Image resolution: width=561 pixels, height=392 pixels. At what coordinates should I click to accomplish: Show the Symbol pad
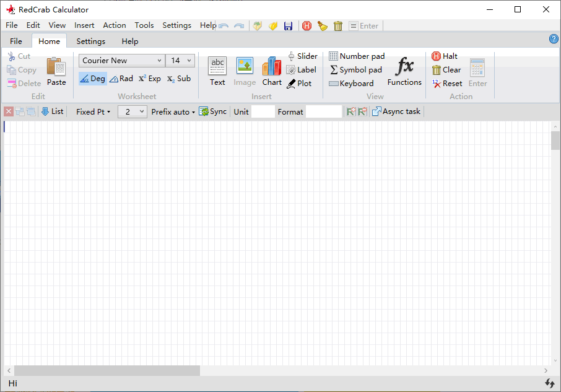pyautogui.click(x=355, y=70)
